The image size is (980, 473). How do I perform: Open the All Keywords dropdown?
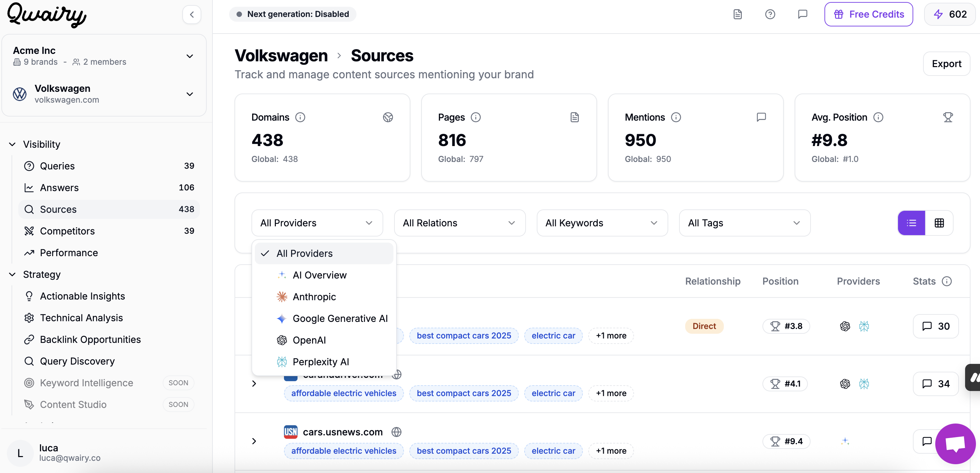coord(602,223)
